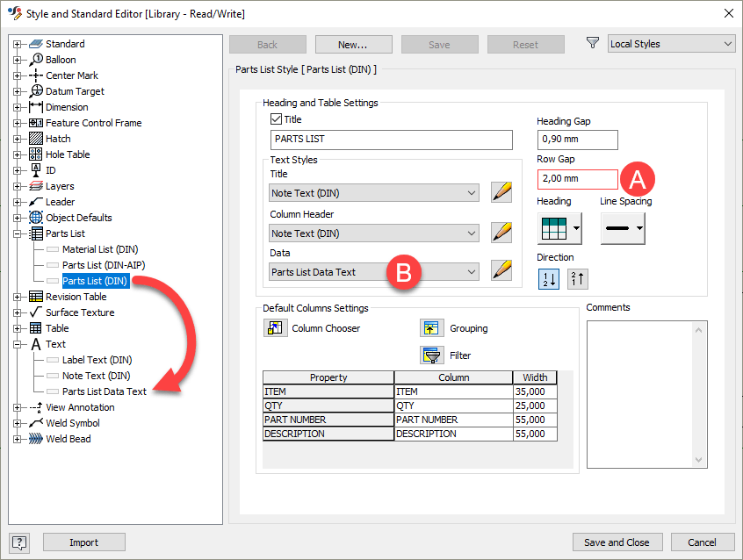Open the Local Styles dropdown

671,43
